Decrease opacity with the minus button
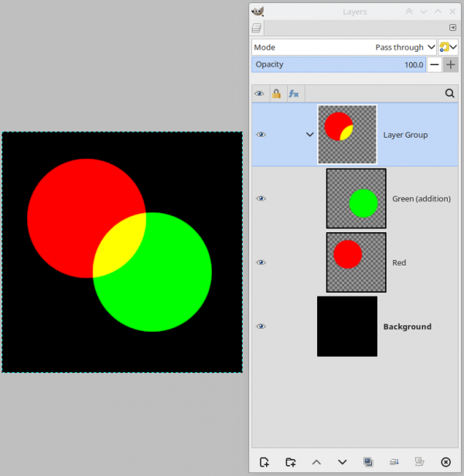 point(435,64)
